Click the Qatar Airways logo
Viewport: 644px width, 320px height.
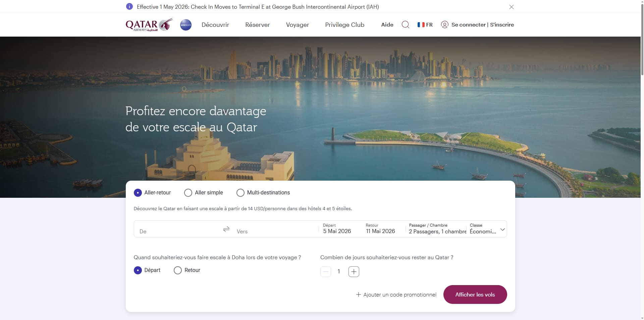[x=149, y=25]
